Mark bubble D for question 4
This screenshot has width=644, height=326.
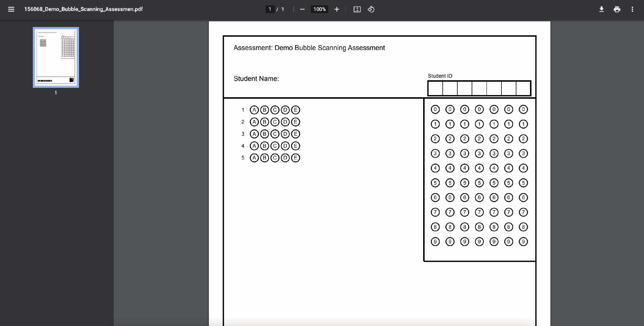(285, 146)
